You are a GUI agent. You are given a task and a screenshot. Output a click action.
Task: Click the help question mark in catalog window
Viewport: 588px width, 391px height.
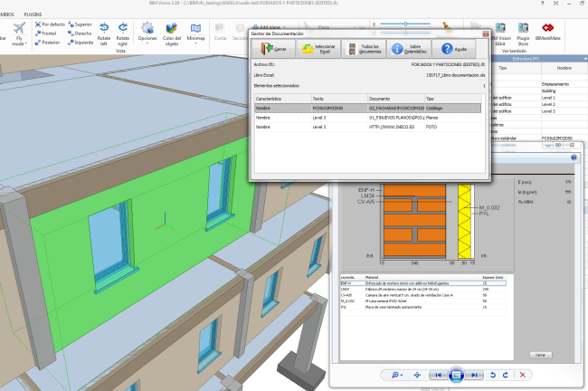tap(574, 157)
